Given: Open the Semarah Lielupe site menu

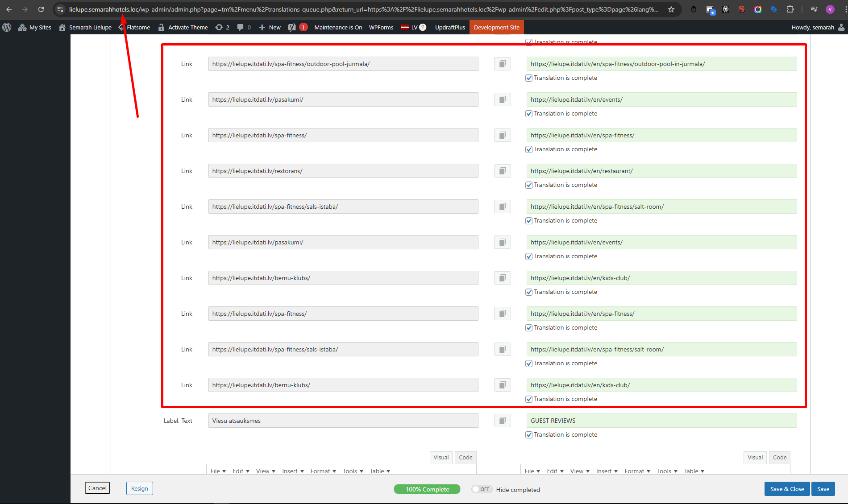Looking at the screenshot, I should click(85, 27).
